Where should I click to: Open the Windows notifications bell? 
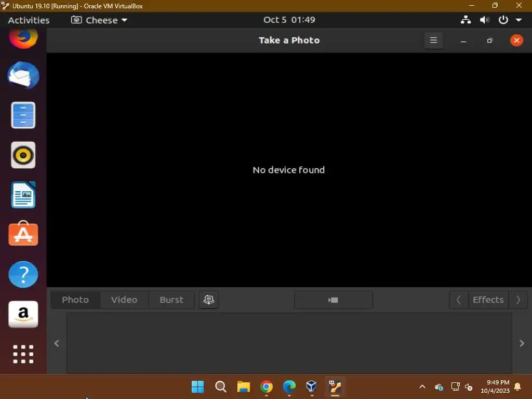point(517,387)
